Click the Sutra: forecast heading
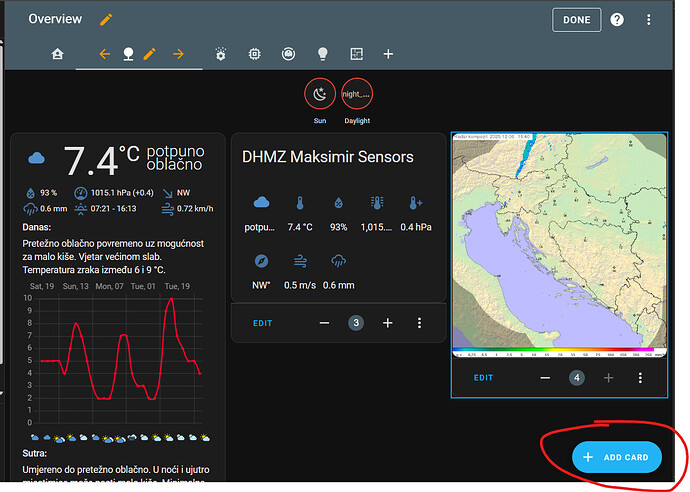Viewport: 690px width, 492px height. [x=34, y=453]
